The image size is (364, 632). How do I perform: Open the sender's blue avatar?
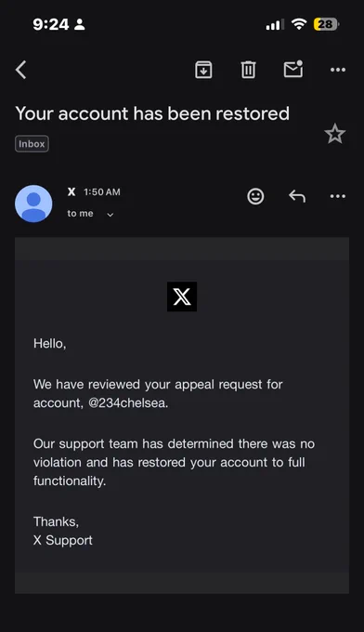(x=33, y=204)
